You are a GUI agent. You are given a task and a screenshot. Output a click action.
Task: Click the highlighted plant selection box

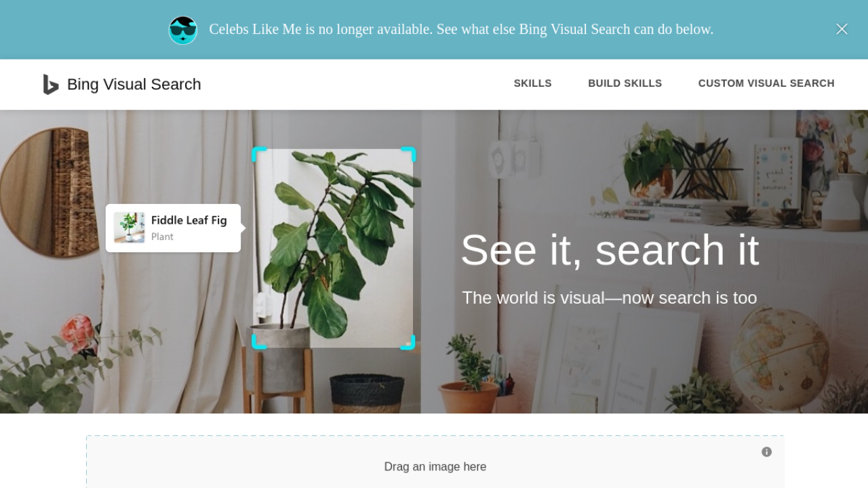[x=334, y=248]
